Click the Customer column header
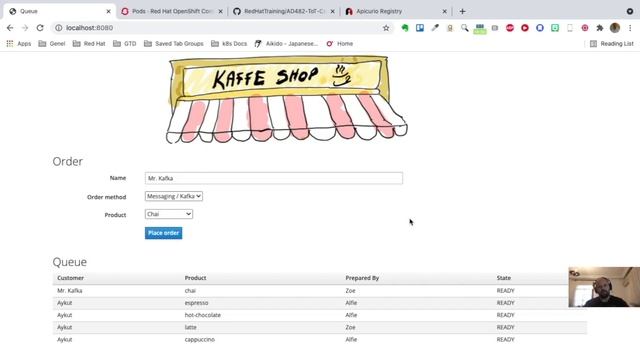This screenshot has width=640, height=360. pos(70,278)
